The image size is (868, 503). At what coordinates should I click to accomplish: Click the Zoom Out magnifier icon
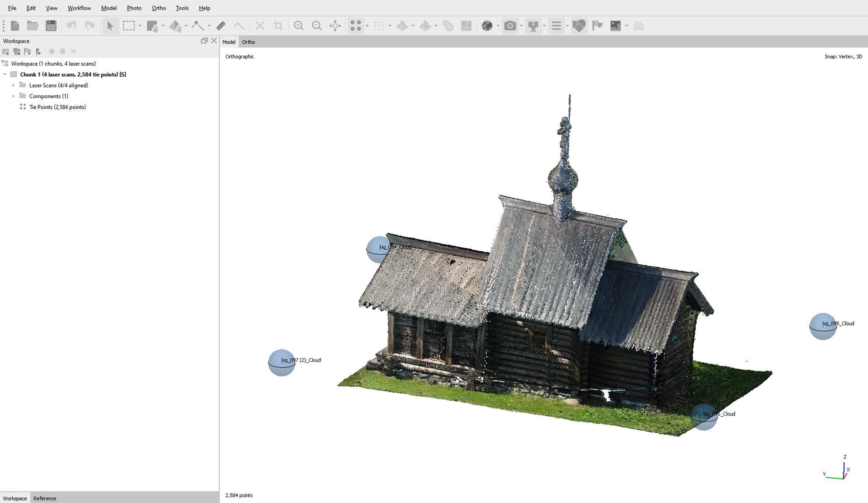(317, 26)
